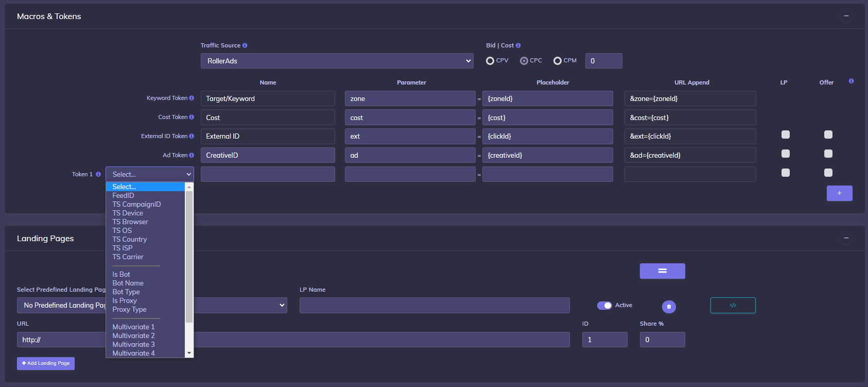Check the Offer box for Ad token
868x387 pixels.
[828, 154]
